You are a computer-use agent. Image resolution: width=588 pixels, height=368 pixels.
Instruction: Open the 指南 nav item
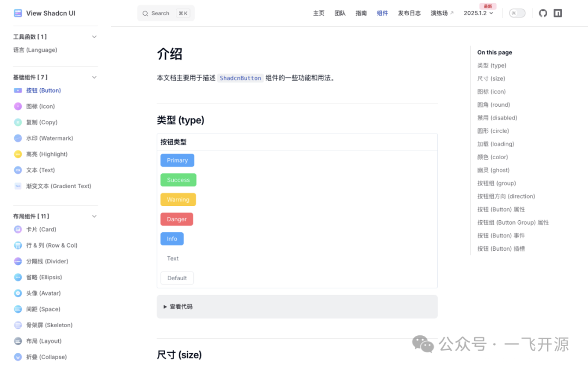pos(361,13)
